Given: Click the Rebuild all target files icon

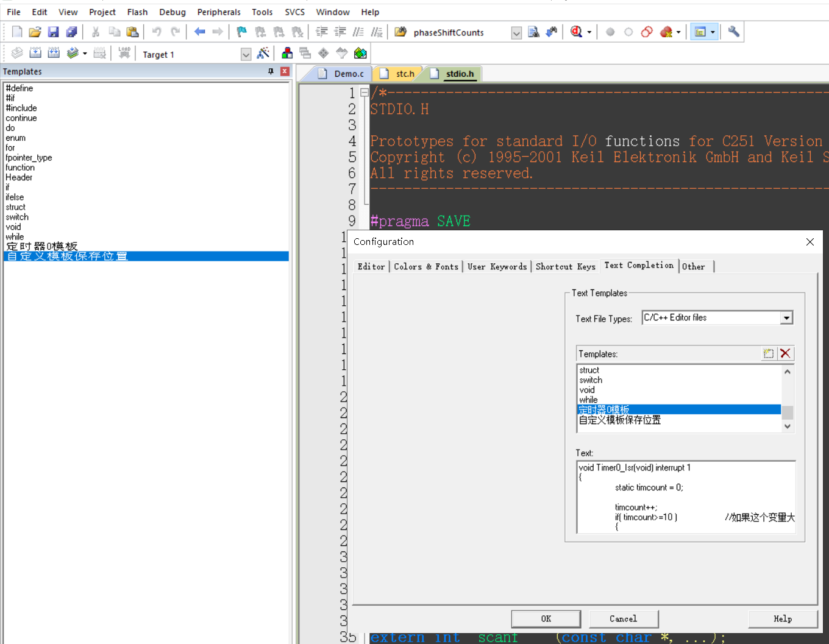Looking at the screenshot, I should pyautogui.click(x=54, y=54).
